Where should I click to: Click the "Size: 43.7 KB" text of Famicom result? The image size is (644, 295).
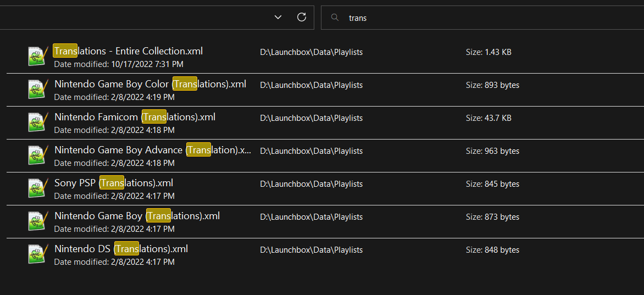coord(488,118)
